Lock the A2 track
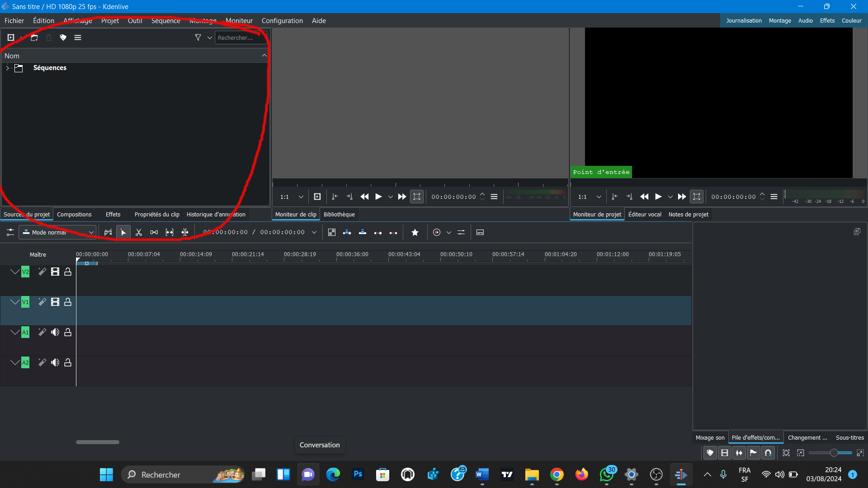 [68, 362]
